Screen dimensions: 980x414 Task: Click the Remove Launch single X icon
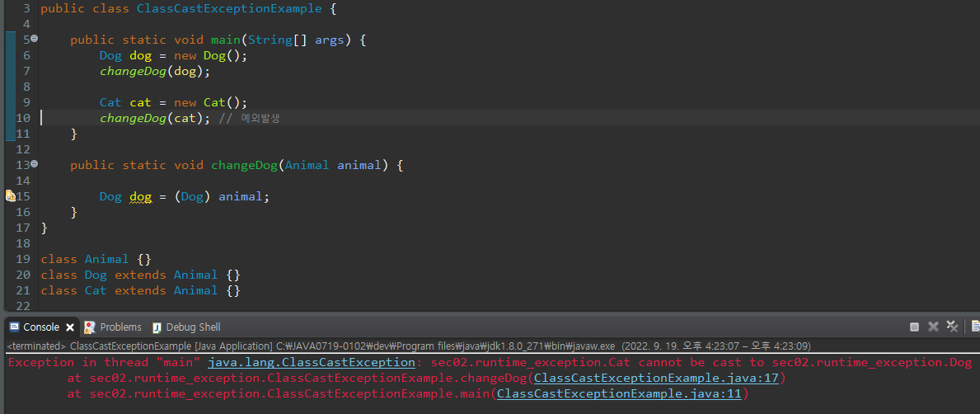click(x=934, y=327)
